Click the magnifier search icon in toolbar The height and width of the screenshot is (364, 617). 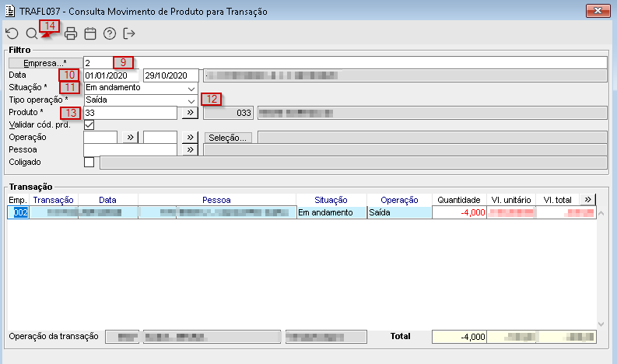[x=31, y=33]
